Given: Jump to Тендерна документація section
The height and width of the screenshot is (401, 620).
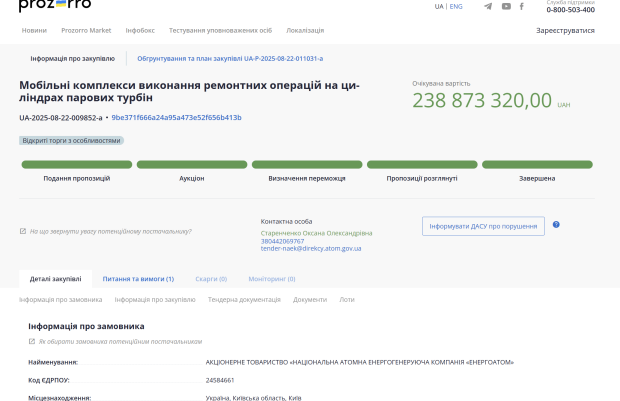Looking at the screenshot, I should [244, 299].
